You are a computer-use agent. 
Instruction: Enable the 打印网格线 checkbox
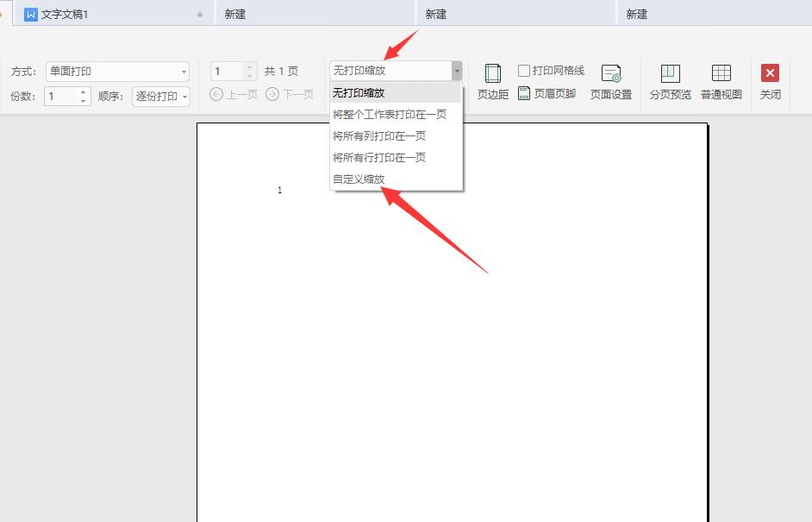click(524, 71)
